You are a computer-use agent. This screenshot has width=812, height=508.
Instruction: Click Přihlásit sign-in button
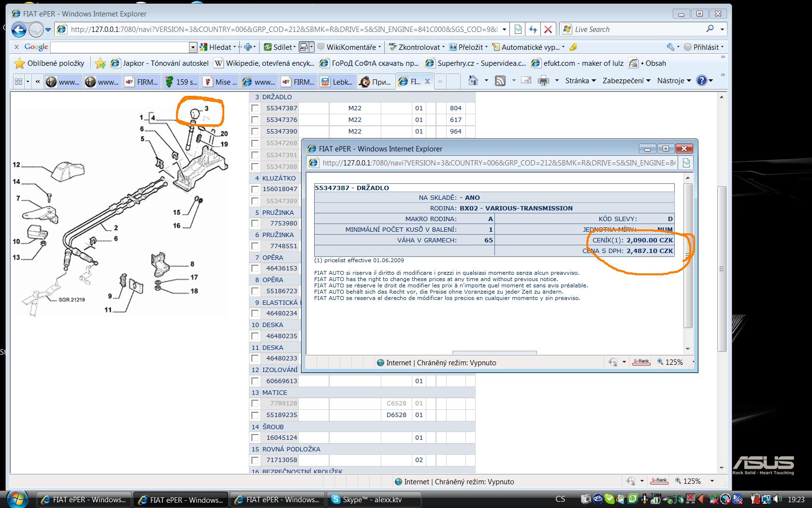(704, 47)
